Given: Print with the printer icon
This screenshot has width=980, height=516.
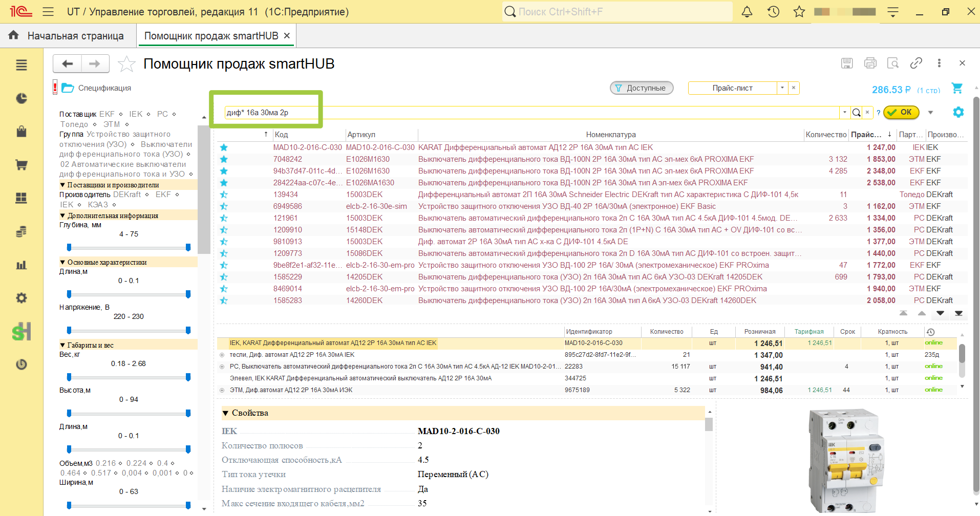Looking at the screenshot, I should tap(870, 63).
